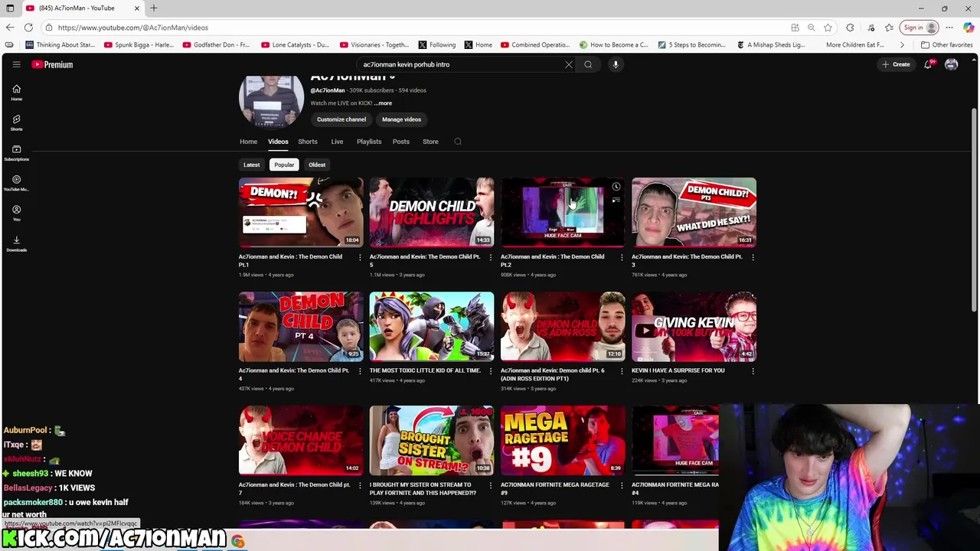Open the Demon Child PT 4 thumbnail
The height and width of the screenshot is (551, 980).
301,326
